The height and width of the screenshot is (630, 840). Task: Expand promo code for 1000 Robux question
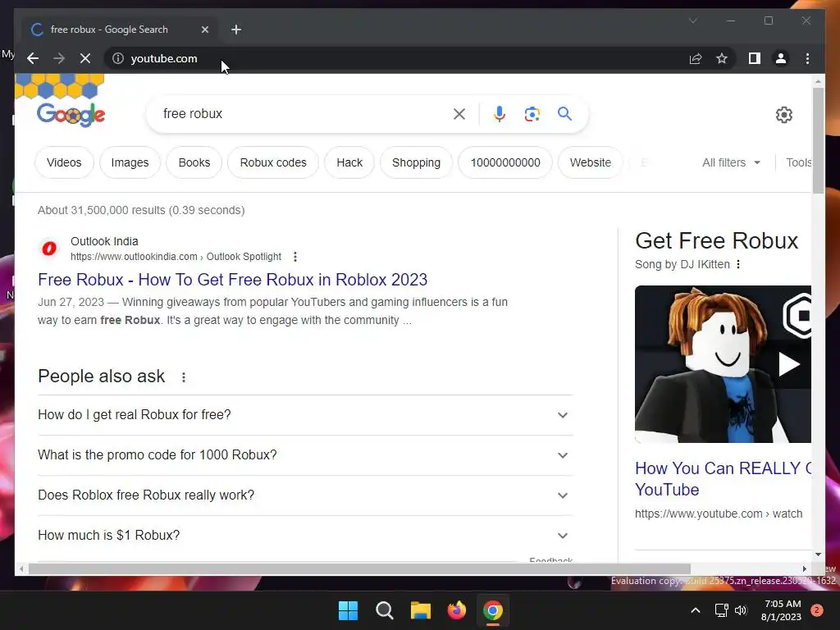(305, 455)
